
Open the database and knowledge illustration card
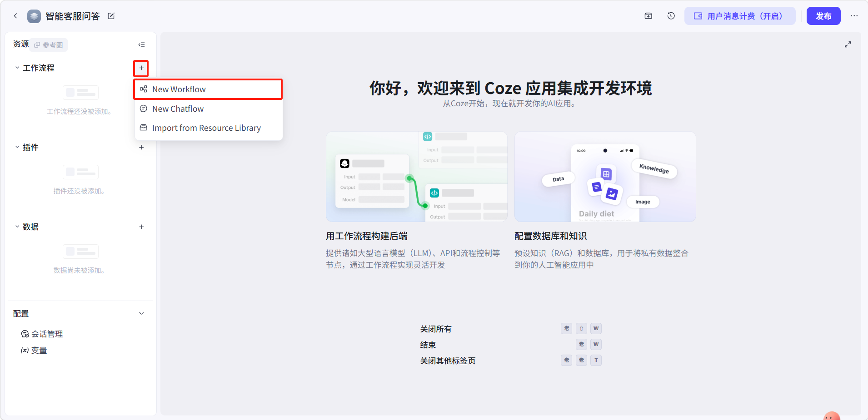click(605, 177)
